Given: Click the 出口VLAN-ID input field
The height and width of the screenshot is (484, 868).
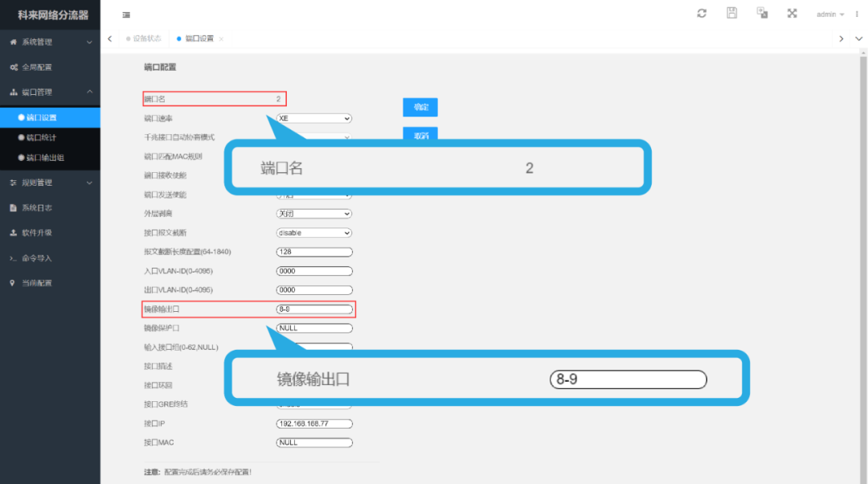Looking at the screenshot, I should [314, 290].
